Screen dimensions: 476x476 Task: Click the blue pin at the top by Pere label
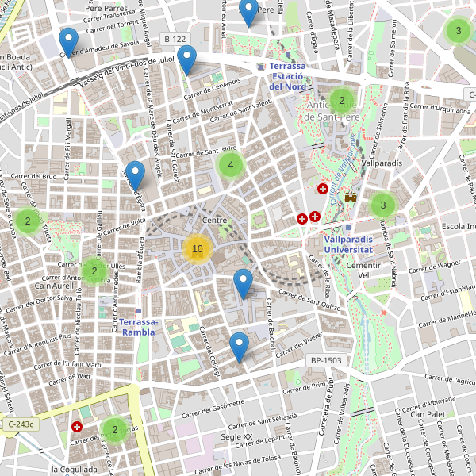click(248, 12)
